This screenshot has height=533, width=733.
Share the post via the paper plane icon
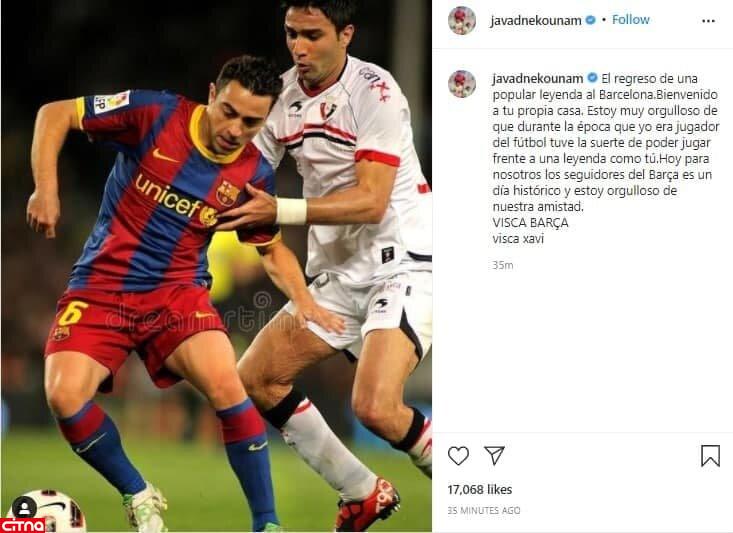494,455
